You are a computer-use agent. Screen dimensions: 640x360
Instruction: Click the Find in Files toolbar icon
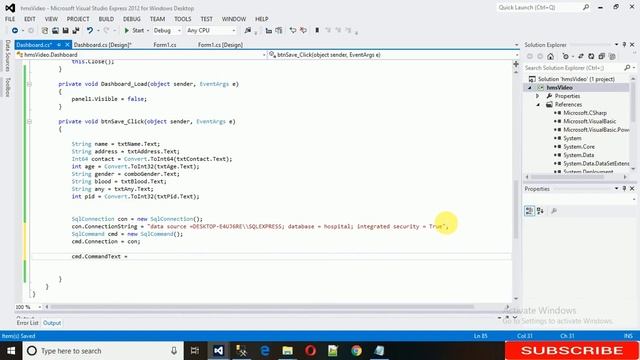point(248,31)
